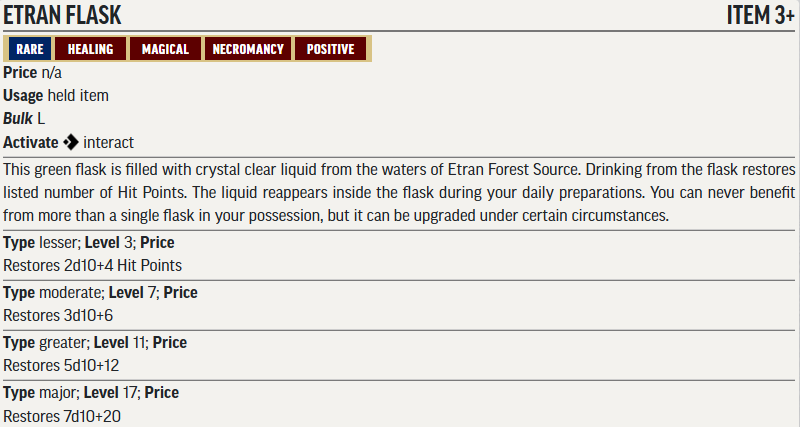This screenshot has width=800, height=427.
Task: Click the Restores 5d10+12 line
Action: tap(61, 366)
